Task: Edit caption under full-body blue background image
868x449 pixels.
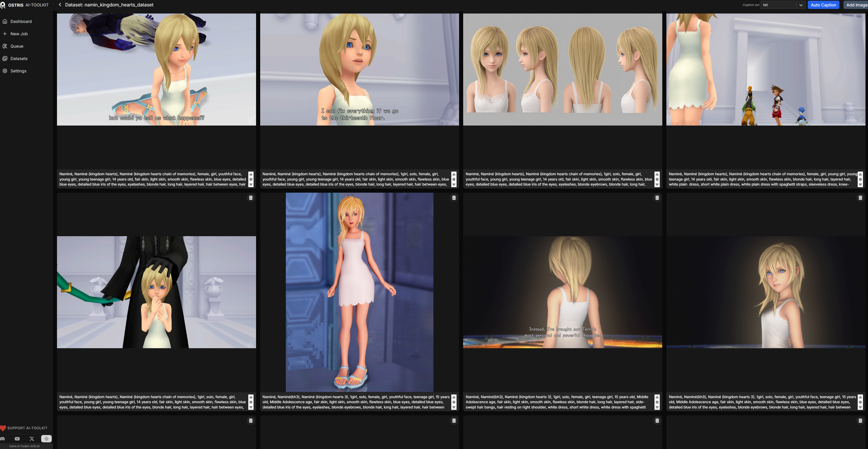Action: (x=356, y=402)
